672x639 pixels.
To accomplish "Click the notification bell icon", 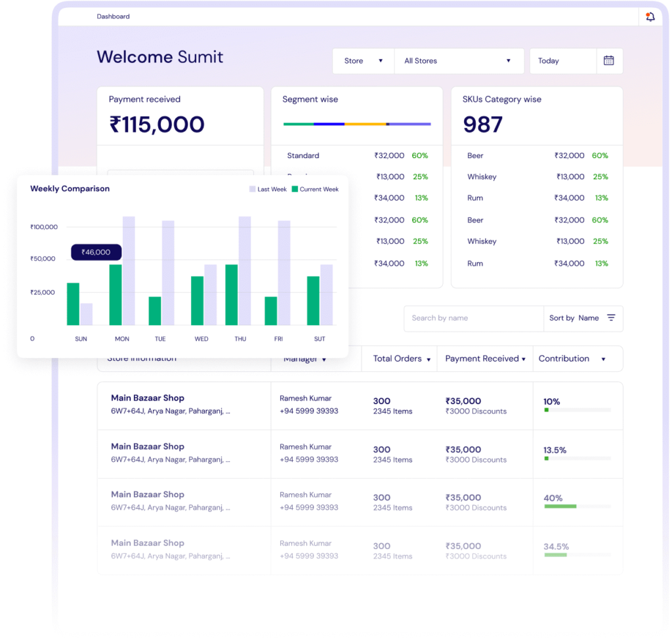I will 650,17.
